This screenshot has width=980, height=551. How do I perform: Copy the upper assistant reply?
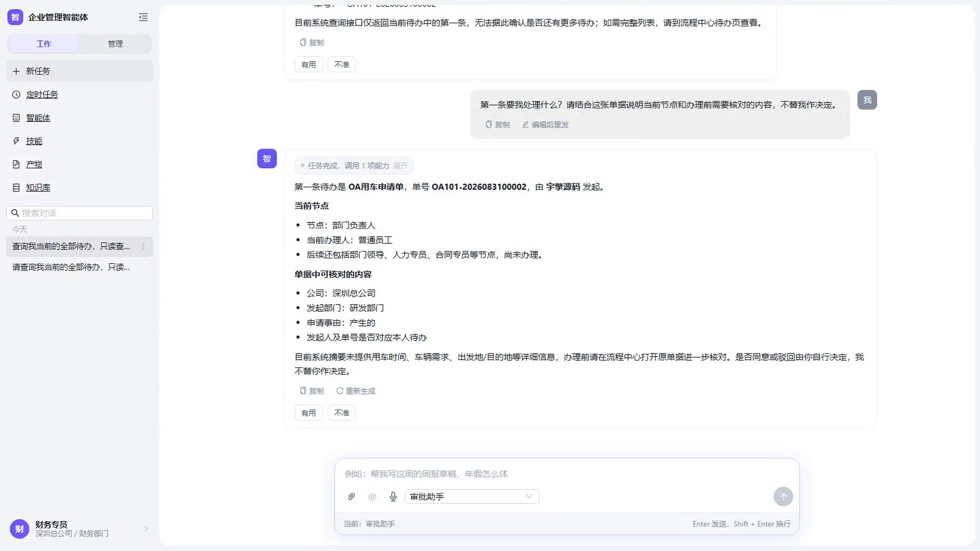point(312,42)
